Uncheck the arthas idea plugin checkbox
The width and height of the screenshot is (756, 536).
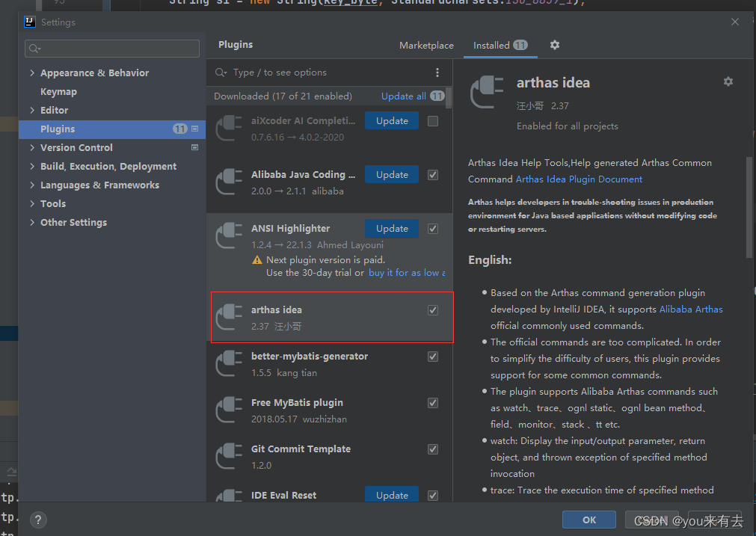(x=433, y=310)
